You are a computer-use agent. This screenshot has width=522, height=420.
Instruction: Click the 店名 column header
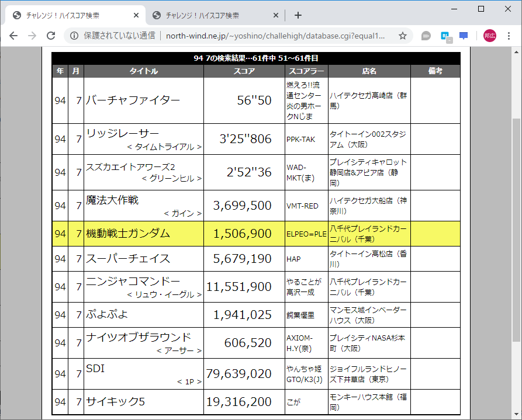(x=369, y=71)
